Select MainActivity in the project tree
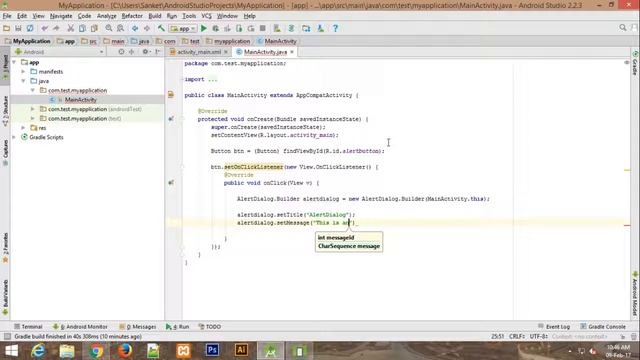This screenshot has width=640, height=360. tap(81, 100)
